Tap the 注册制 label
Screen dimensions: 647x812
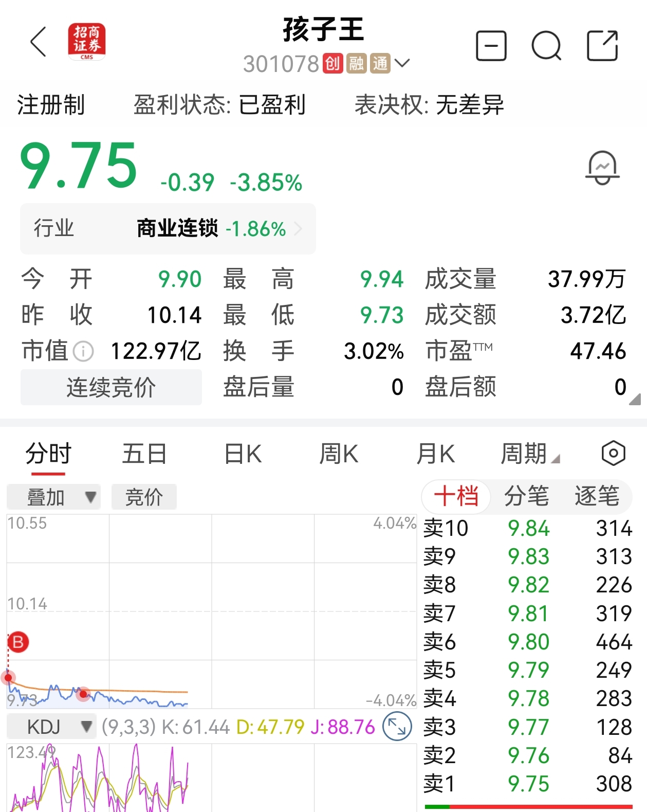pyautogui.click(x=51, y=105)
